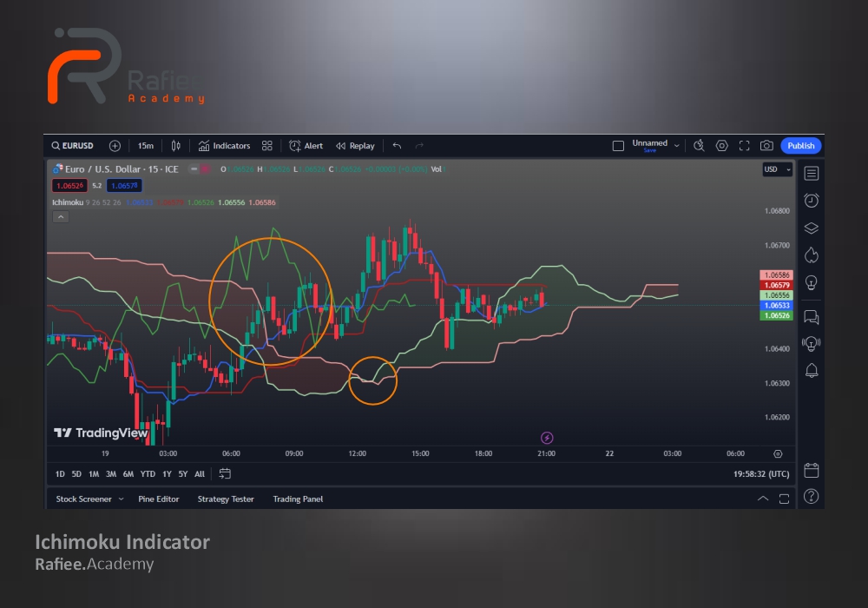Redo the chart action
The height and width of the screenshot is (608, 868).
(x=419, y=146)
